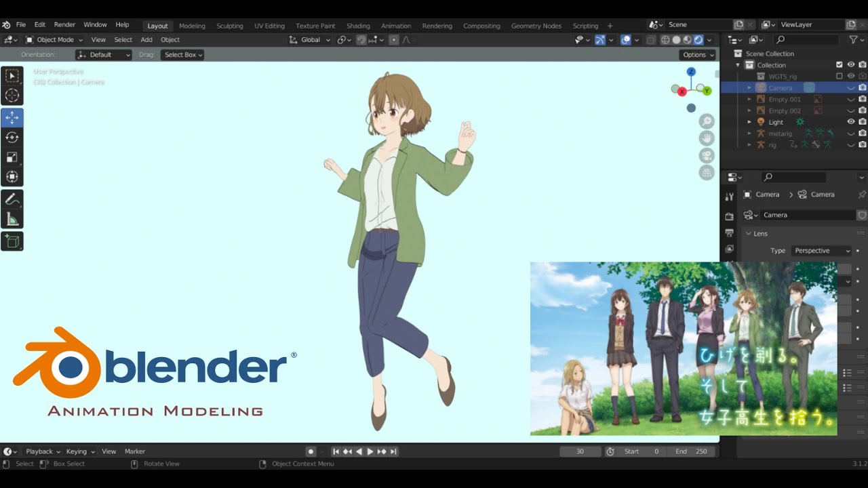Screen dimensions: 868x488
Task: Open the Tool properties tab
Action: coord(730,197)
